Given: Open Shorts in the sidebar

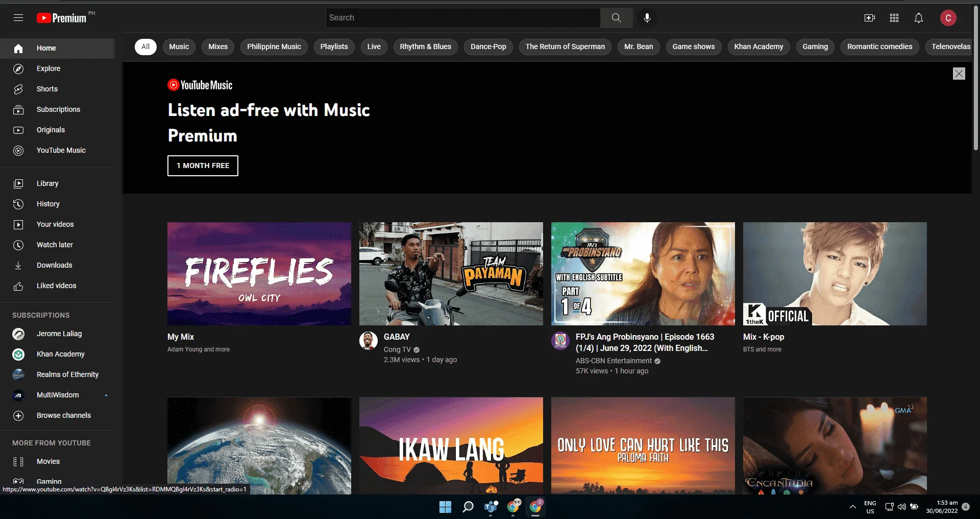Looking at the screenshot, I should (x=57, y=89).
